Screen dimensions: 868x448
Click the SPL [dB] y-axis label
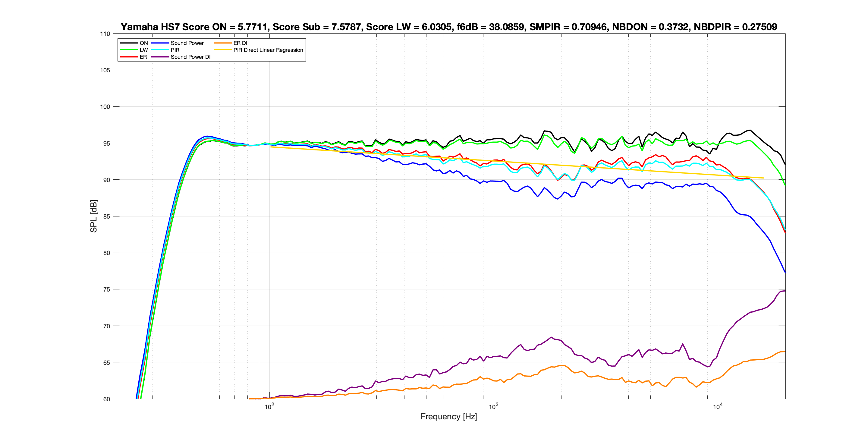pos(93,216)
